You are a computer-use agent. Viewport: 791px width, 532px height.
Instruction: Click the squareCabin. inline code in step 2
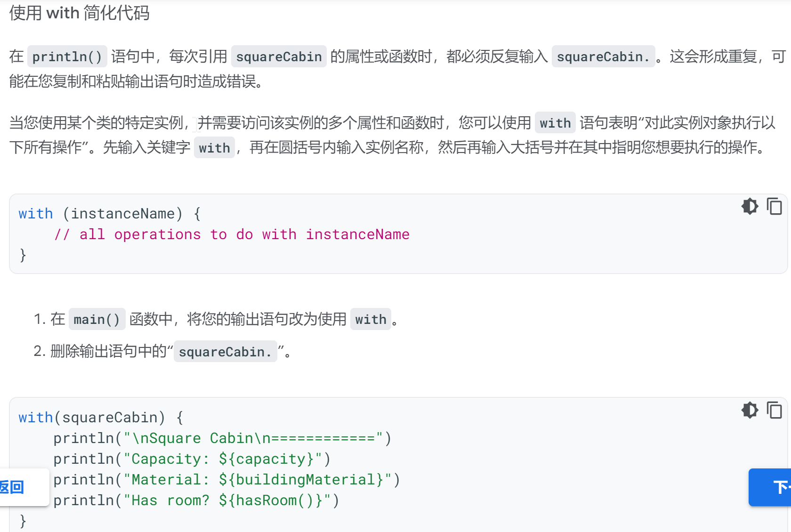tap(225, 352)
